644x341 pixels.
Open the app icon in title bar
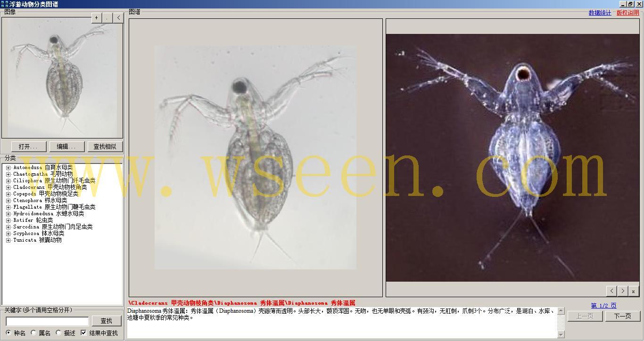tap(4, 4)
